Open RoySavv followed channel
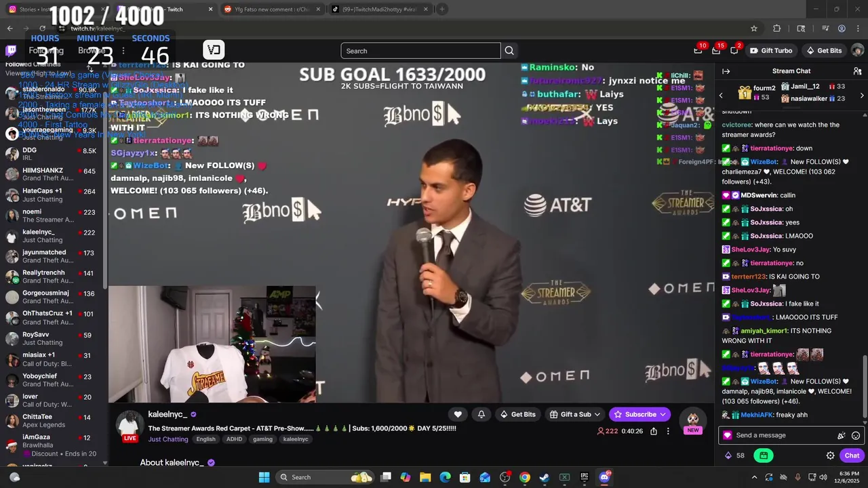Viewport: 868px width, 488px height. pos(52,338)
